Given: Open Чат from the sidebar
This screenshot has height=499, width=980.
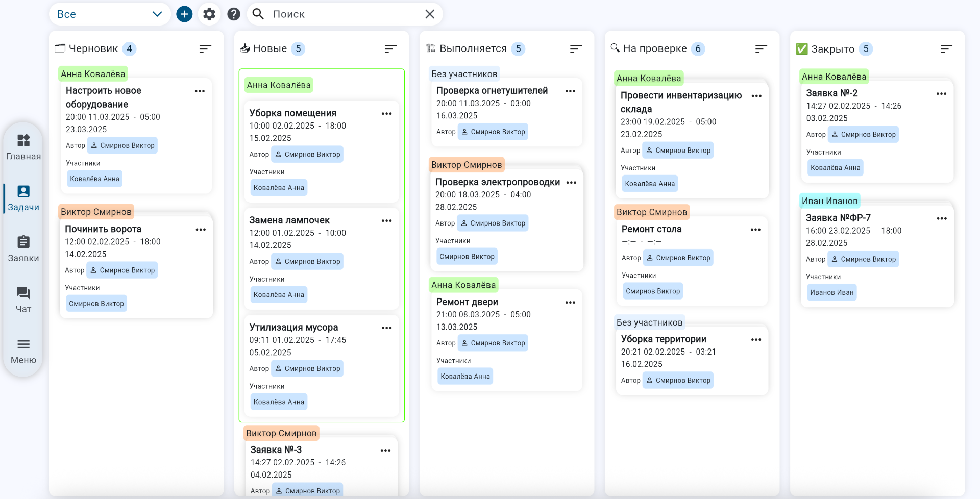Looking at the screenshot, I should [23, 300].
